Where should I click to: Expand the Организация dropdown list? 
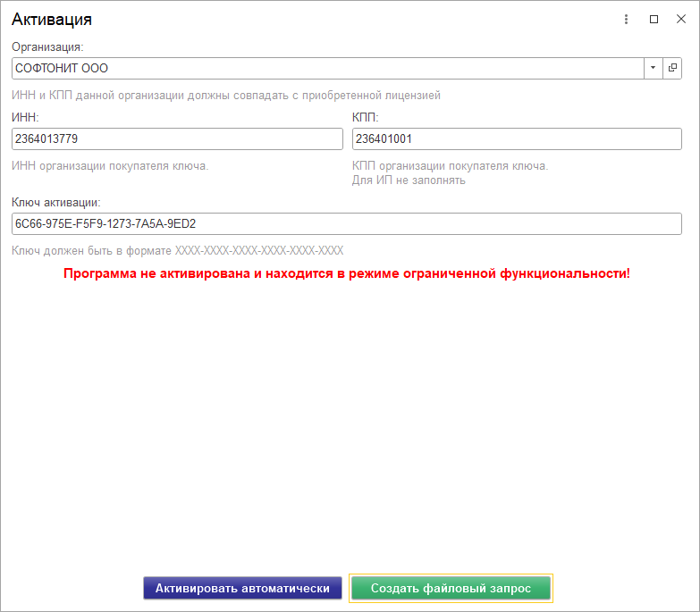[x=653, y=68]
